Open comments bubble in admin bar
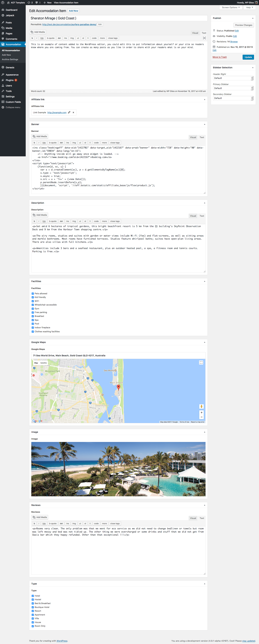Screen dimensions: 259x644 click(x=38, y=3)
